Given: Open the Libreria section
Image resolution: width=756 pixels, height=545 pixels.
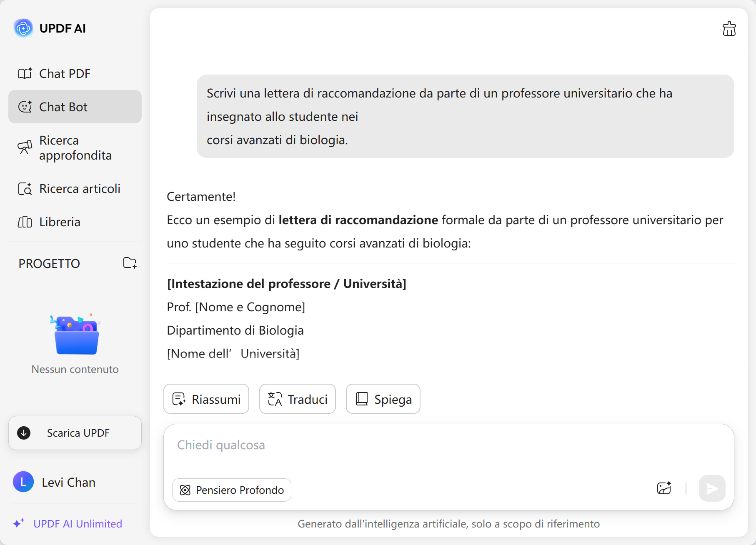Looking at the screenshot, I should click(x=60, y=222).
